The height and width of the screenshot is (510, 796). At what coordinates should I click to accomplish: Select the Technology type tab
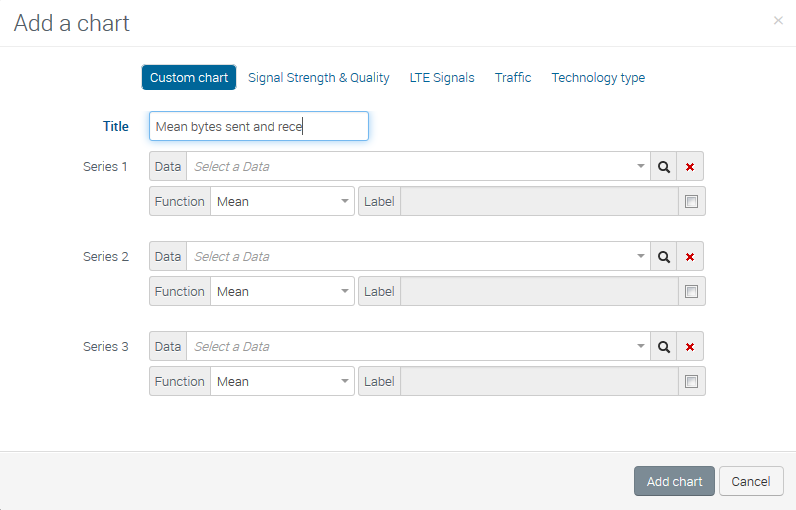(x=598, y=78)
